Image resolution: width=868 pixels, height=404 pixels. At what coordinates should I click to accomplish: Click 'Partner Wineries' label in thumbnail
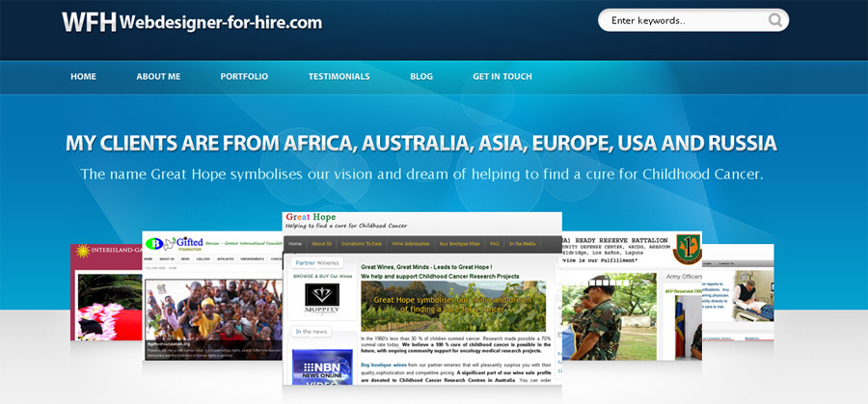click(316, 263)
